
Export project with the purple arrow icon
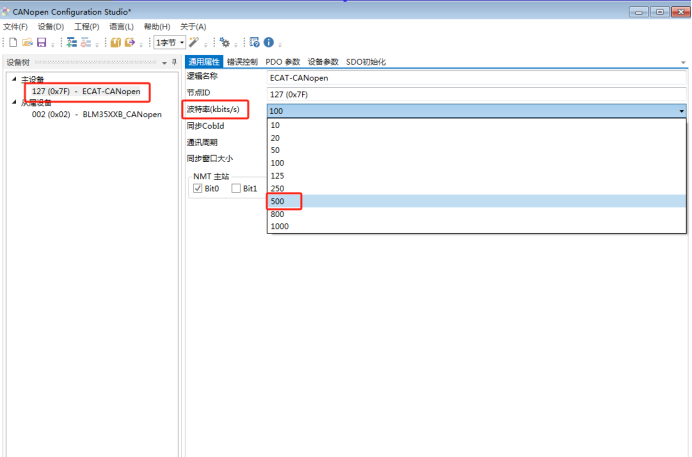point(130,42)
